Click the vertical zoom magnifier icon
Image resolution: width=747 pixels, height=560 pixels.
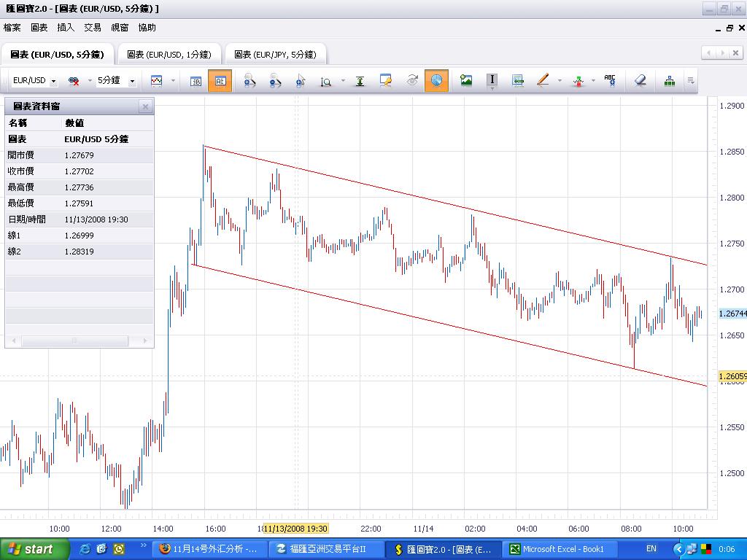pos(326,82)
